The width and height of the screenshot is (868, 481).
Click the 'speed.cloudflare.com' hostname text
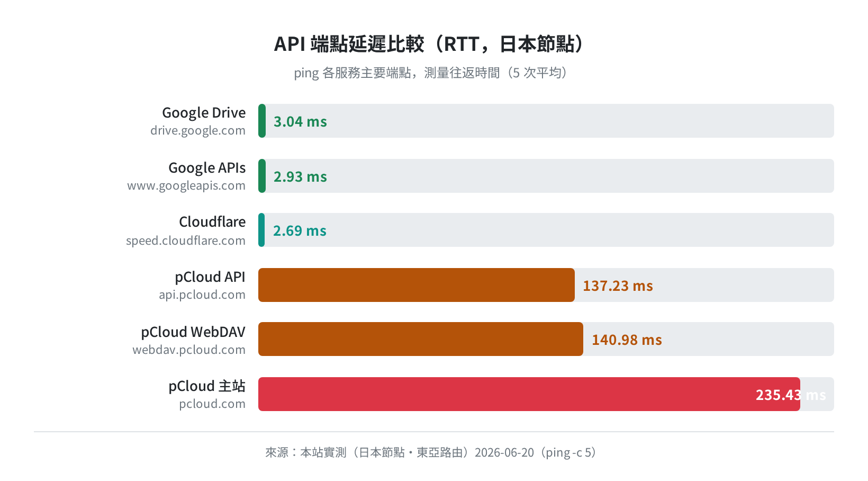click(x=186, y=240)
